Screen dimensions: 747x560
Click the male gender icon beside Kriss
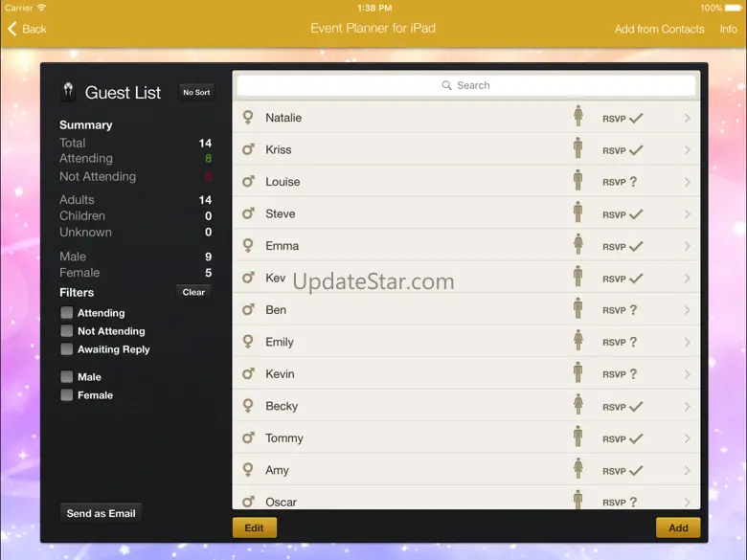click(x=248, y=150)
